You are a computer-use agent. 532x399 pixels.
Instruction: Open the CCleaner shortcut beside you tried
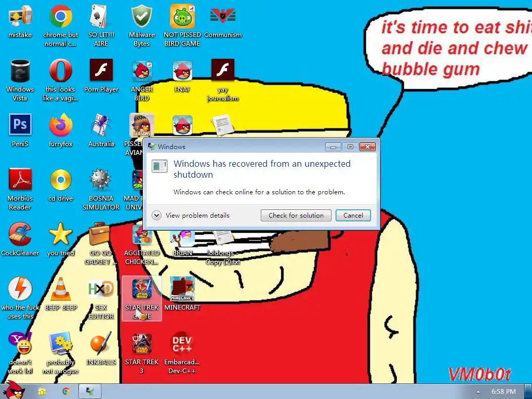pos(20,239)
